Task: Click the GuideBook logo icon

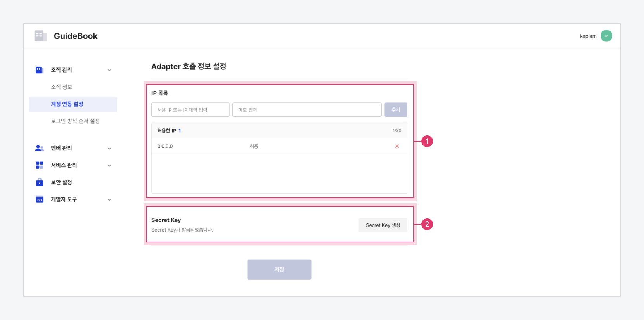Action: (40, 36)
